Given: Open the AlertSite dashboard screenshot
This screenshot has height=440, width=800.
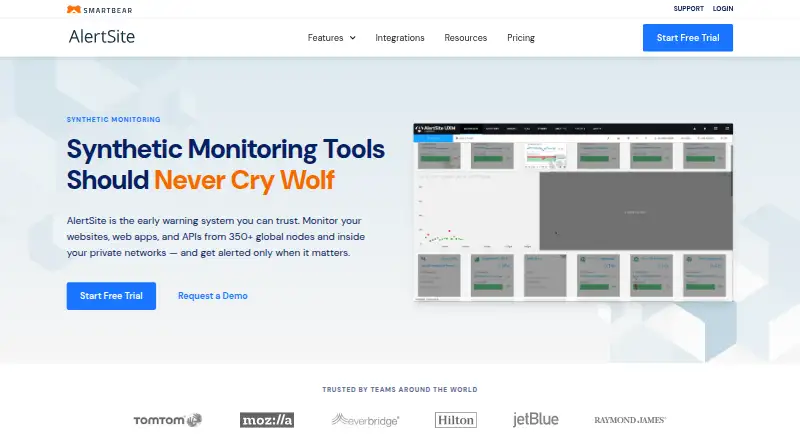Looking at the screenshot, I should point(573,212).
